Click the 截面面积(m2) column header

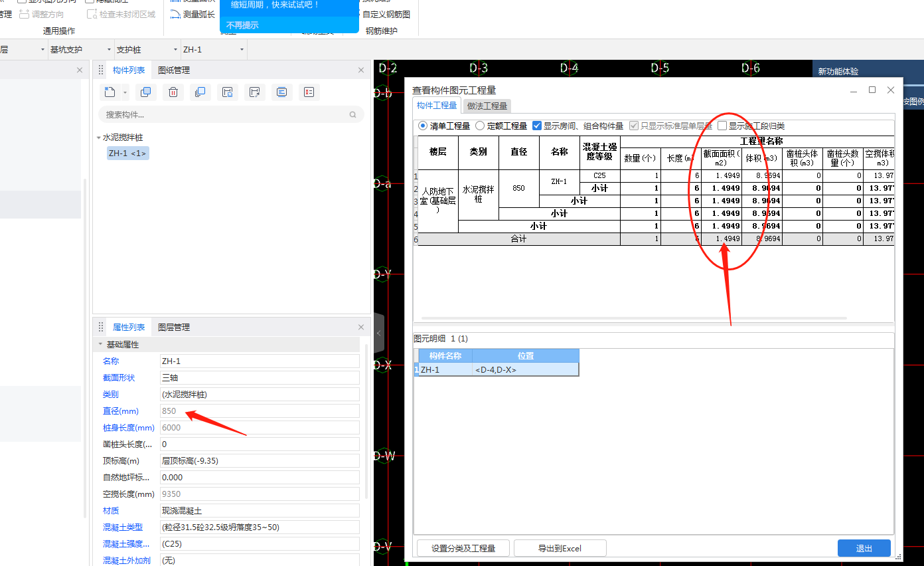coord(721,158)
